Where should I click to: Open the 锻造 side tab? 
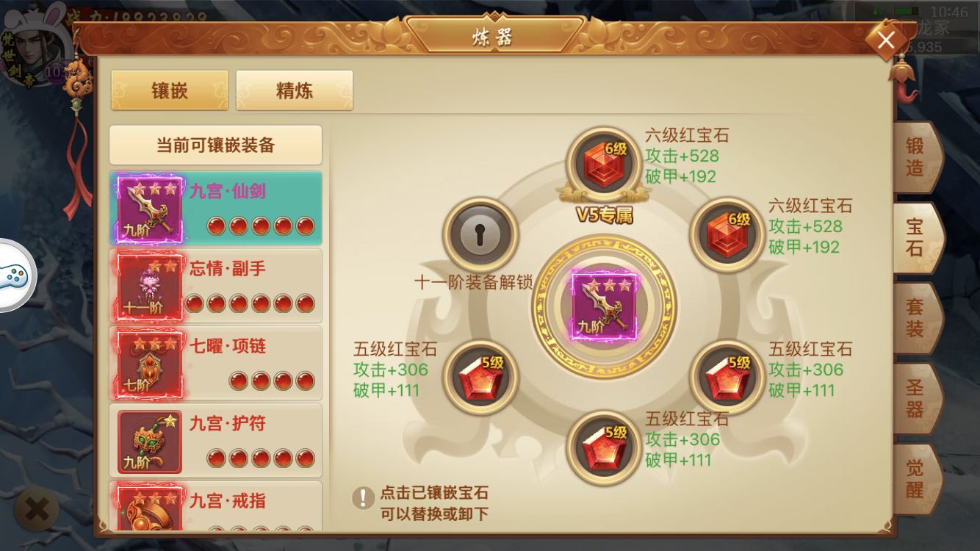click(916, 156)
